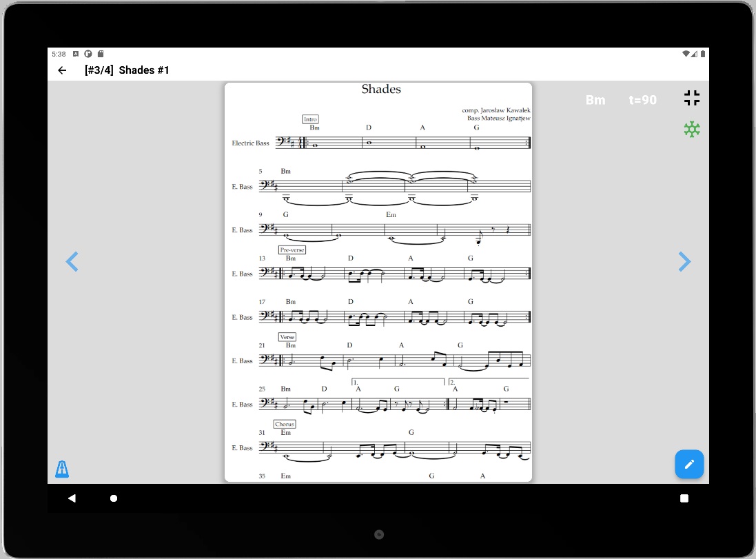The height and width of the screenshot is (559, 756).
Task: Tap the Android back navigation triangle
Action: 72,498
